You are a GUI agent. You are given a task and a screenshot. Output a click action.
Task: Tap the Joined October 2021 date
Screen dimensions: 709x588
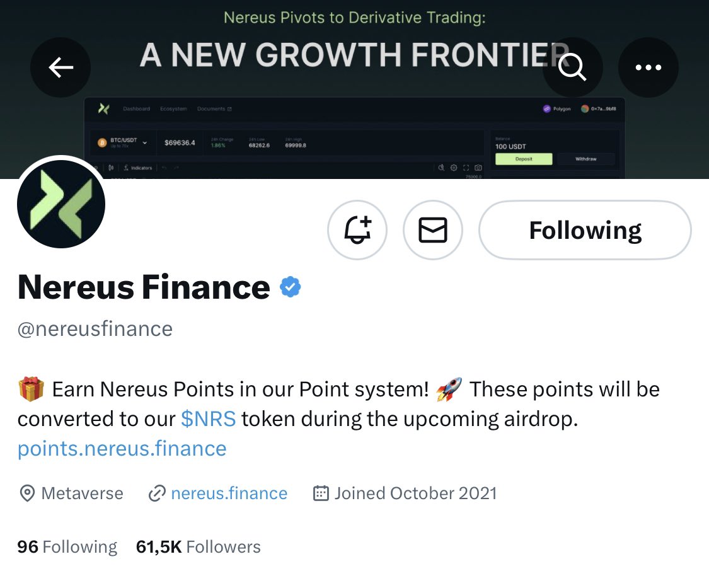pos(415,493)
